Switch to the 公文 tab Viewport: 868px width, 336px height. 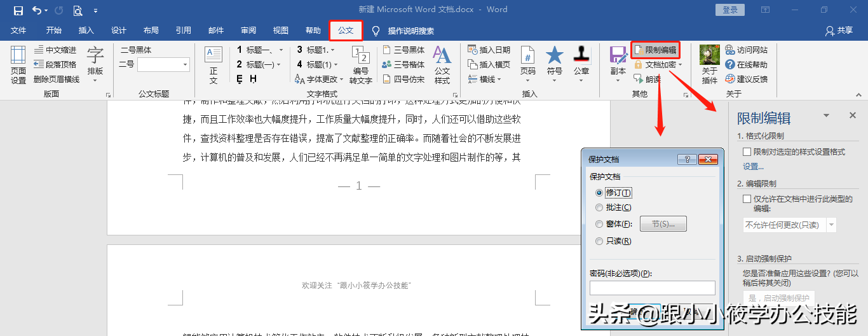coord(346,31)
